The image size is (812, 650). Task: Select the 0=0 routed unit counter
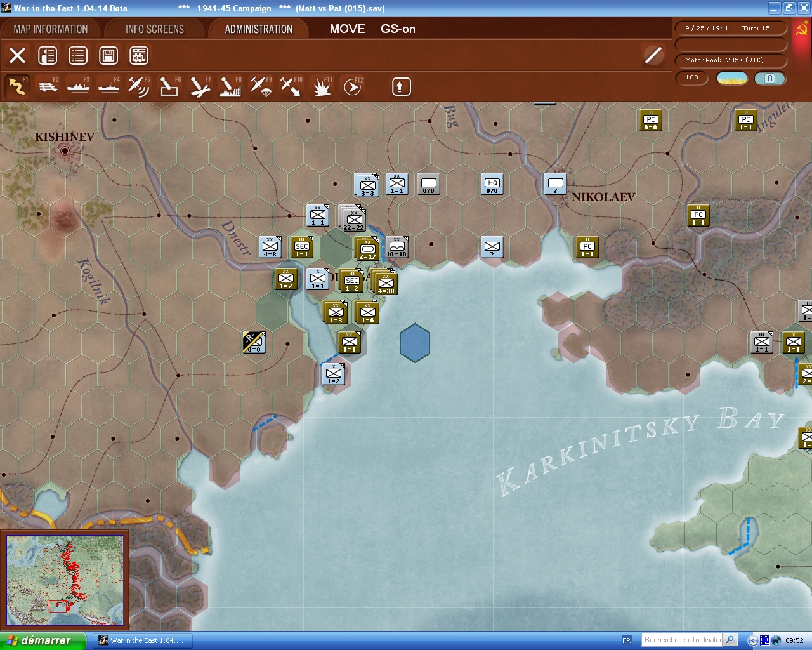tap(254, 343)
